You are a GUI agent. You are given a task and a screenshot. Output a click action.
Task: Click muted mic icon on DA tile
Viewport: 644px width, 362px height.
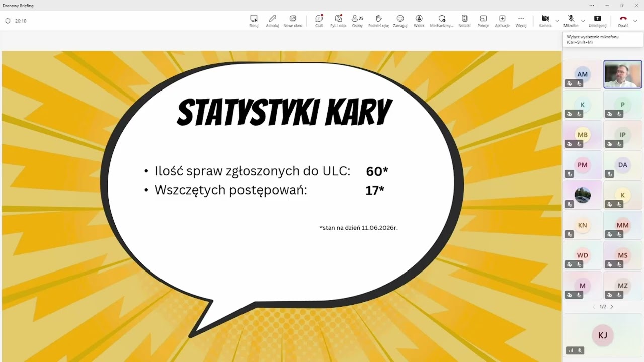click(609, 174)
